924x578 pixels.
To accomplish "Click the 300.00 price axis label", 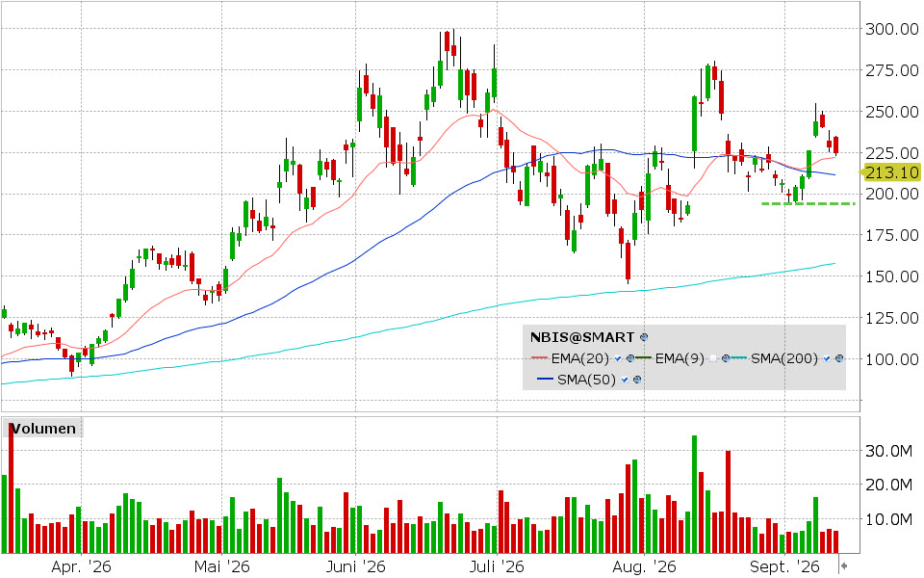I will 891,29.
